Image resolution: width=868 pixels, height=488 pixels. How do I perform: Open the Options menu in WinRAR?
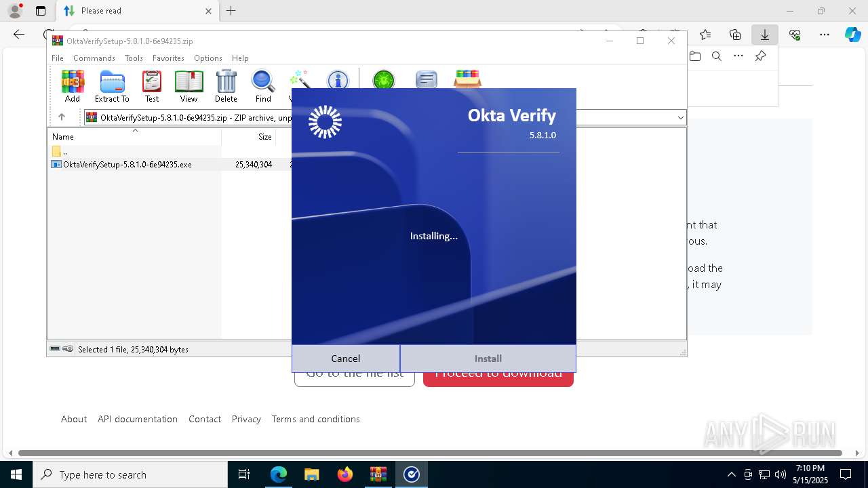[x=208, y=58]
